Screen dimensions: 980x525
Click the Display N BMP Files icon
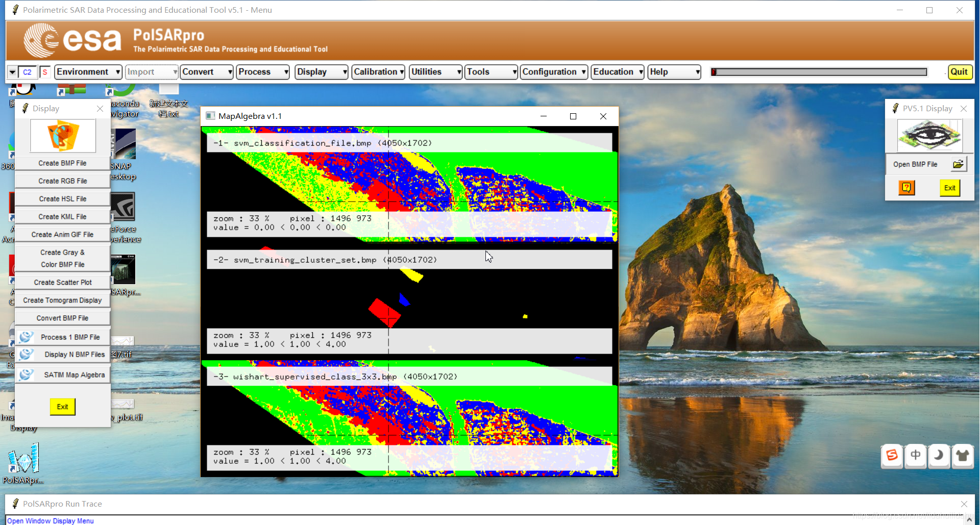[x=26, y=354]
